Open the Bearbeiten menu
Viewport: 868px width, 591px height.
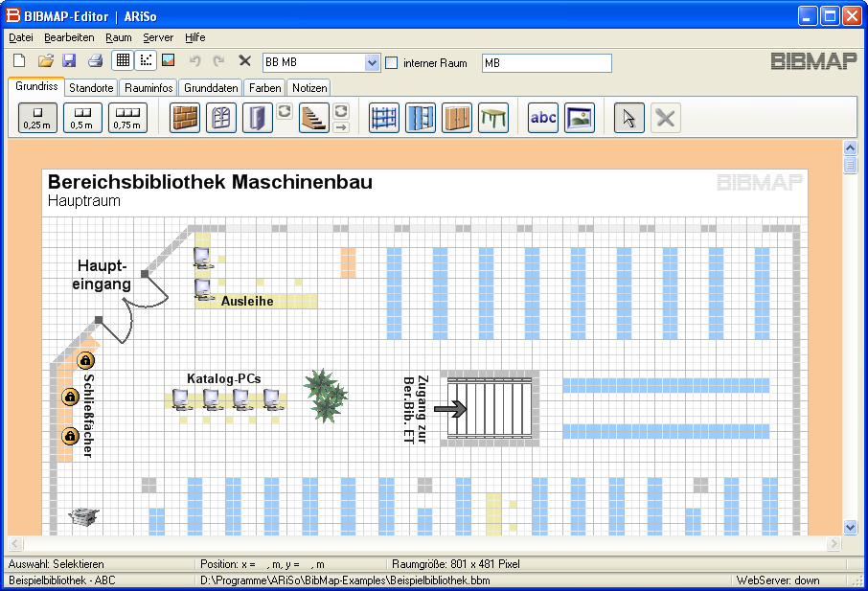point(69,37)
